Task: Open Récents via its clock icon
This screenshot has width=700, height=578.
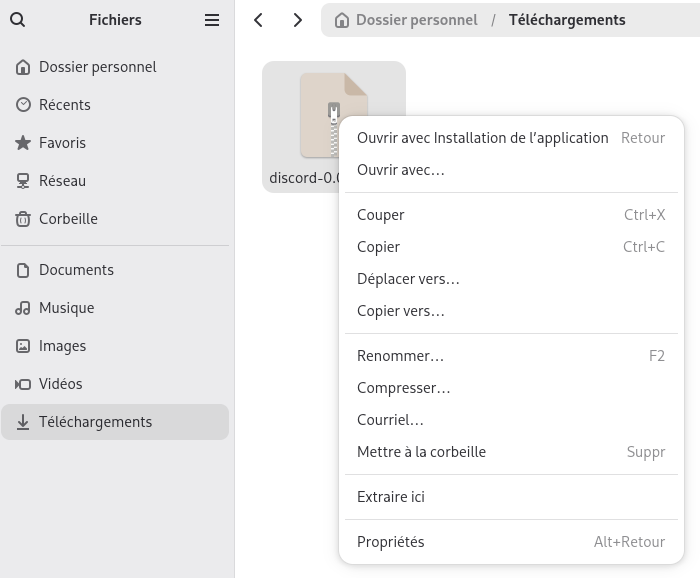Action: [x=23, y=105]
